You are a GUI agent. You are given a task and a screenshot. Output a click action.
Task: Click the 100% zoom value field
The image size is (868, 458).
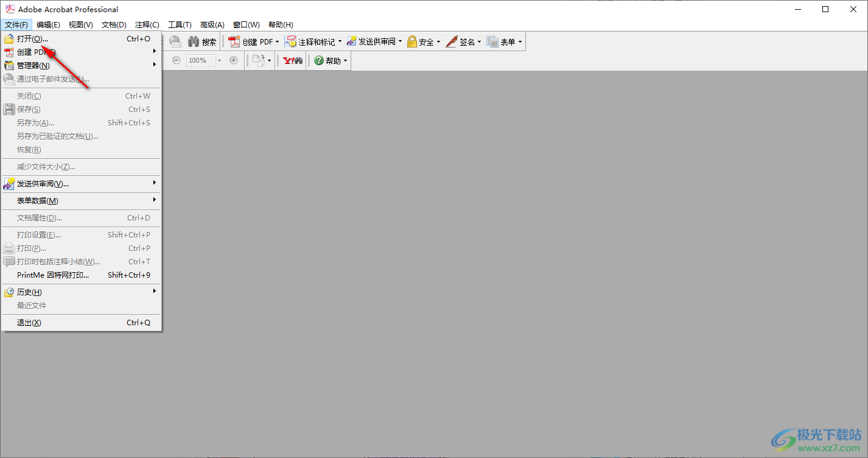coord(200,60)
